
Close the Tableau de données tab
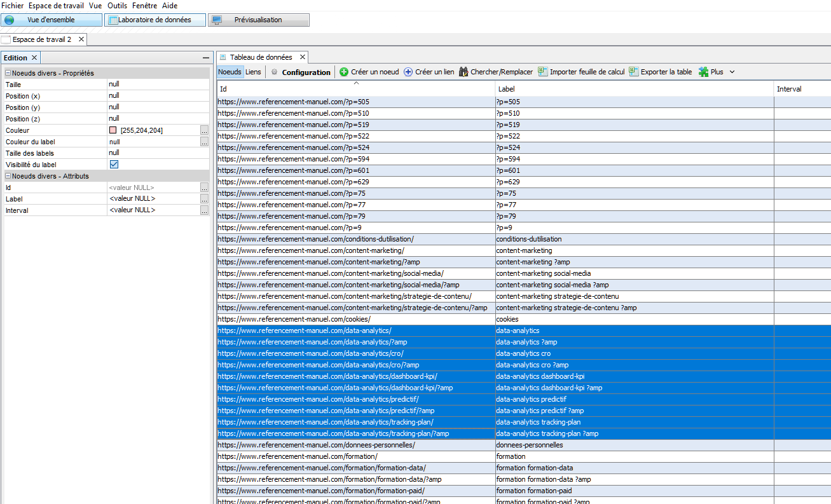303,57
